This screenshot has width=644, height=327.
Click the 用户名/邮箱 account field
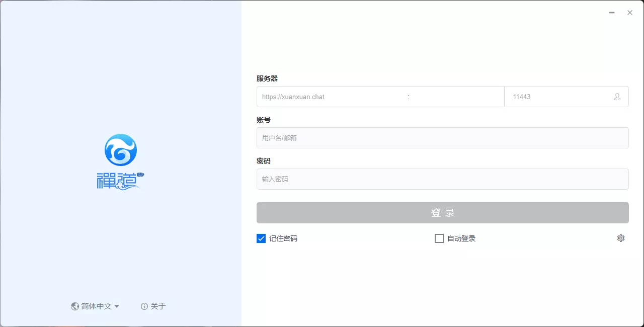point(443,138)
